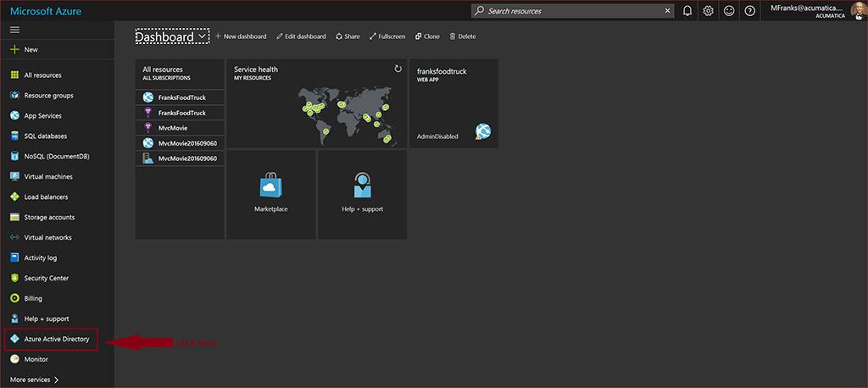
Task: Click the Service health world map
Action: tap(348, 115)
